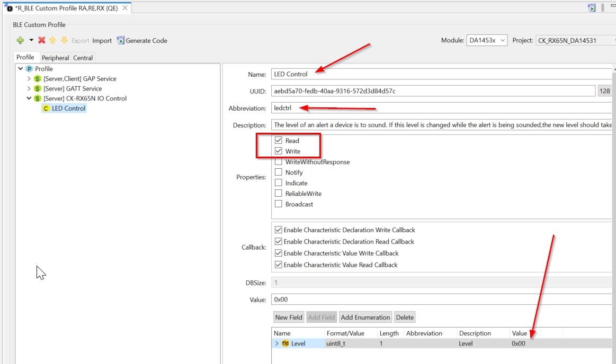The image size is (616, 364).
Task: Click the fld icon on the Level row
Action: click(285, 343)
